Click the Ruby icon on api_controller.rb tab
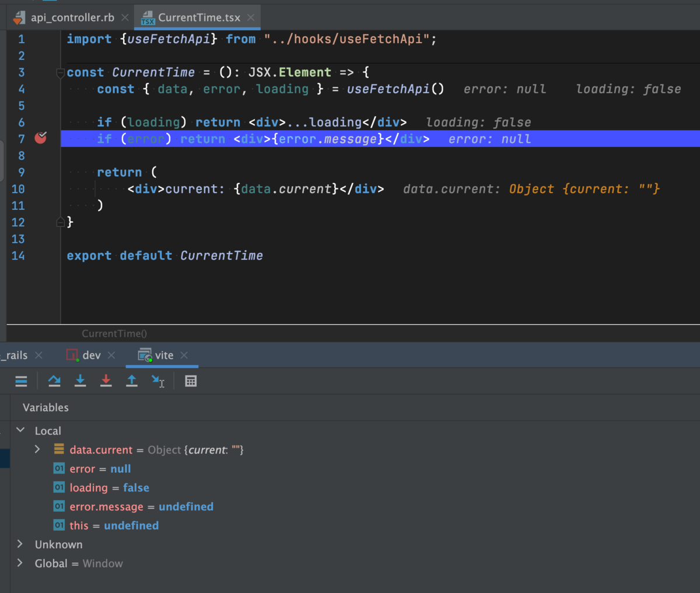The image size is (700, 593). pyautogui.click(x=19, y=17)
